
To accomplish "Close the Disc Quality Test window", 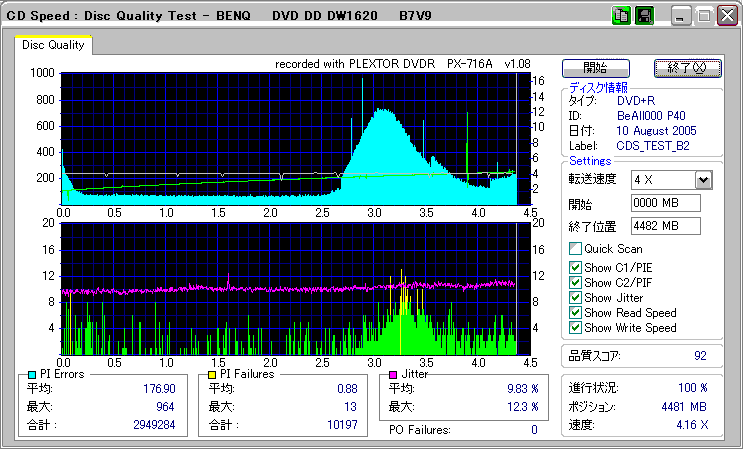I will point(727,16).
